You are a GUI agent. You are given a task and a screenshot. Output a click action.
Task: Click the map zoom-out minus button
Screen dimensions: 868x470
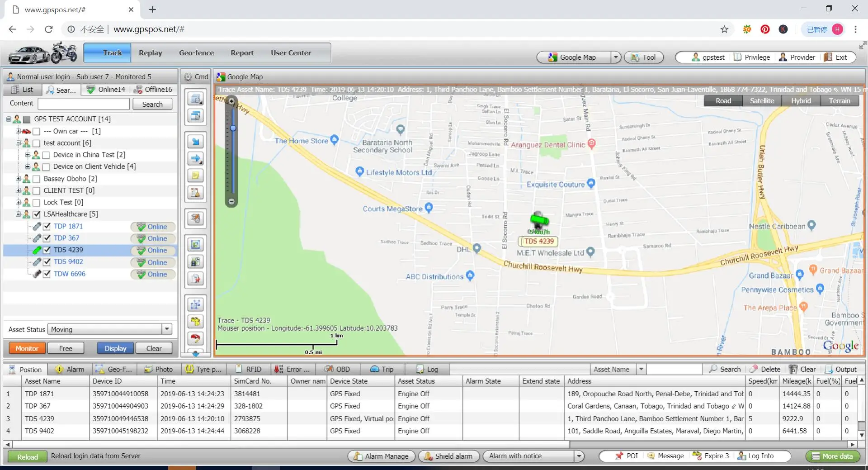point(231,201)
